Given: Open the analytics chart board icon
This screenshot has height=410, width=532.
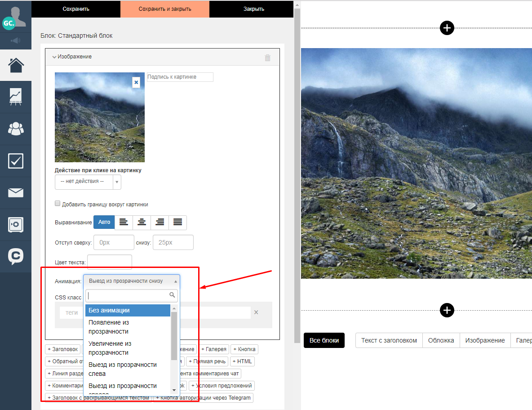Looking at the screenshot, I should [x=16, y=97].
